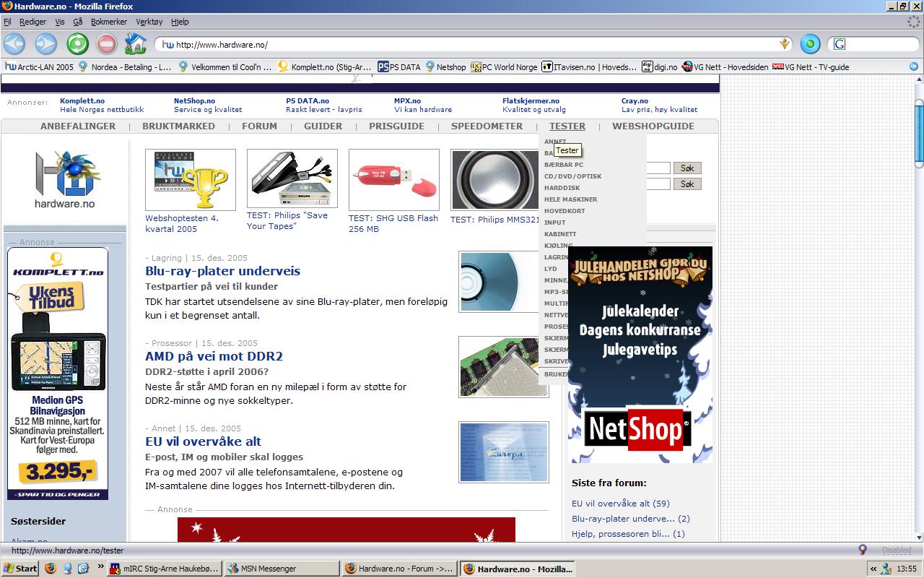Click the green Go button beside address bar
The width and height of the screenshot is (924, 578).
point(810,44)
